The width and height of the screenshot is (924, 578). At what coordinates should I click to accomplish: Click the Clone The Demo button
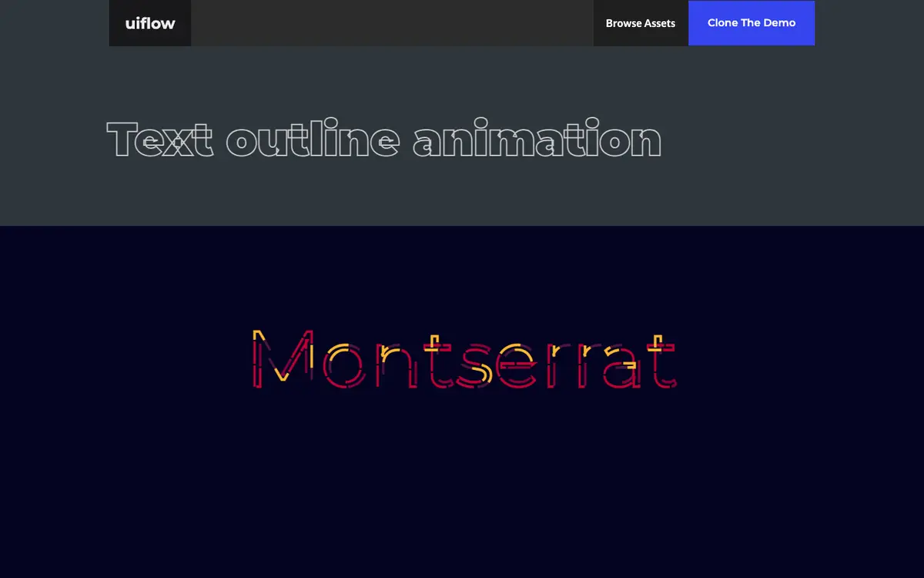752,23
